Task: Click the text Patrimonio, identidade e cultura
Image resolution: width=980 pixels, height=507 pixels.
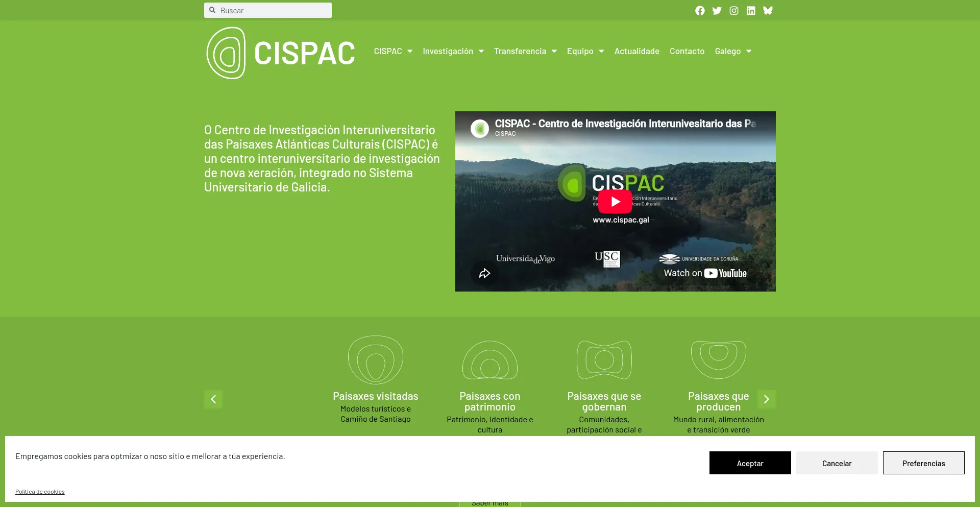Action: pos(490,425)
